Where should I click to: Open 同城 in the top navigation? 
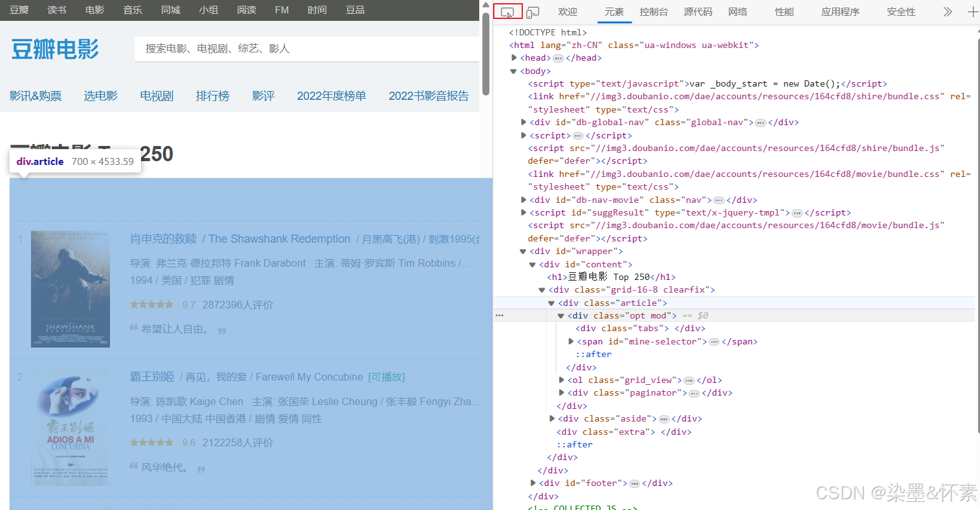click(x=171, y=10)
